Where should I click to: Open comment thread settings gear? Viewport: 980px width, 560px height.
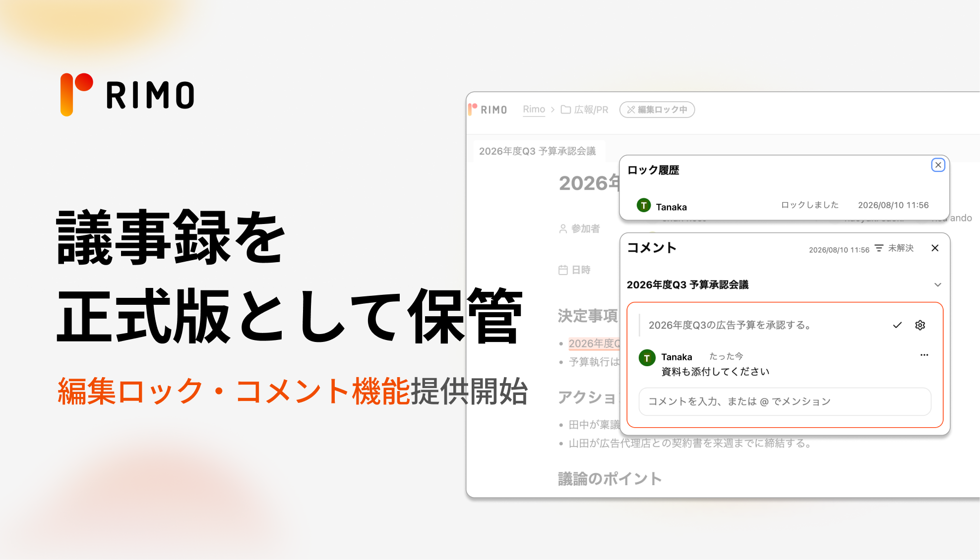tap(920, 325)
